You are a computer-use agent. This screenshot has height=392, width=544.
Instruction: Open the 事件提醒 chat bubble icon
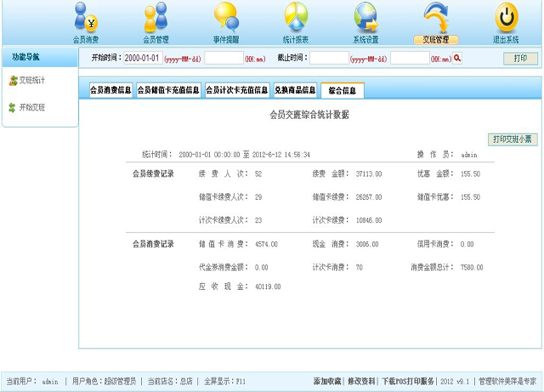[x=225, y=17]
